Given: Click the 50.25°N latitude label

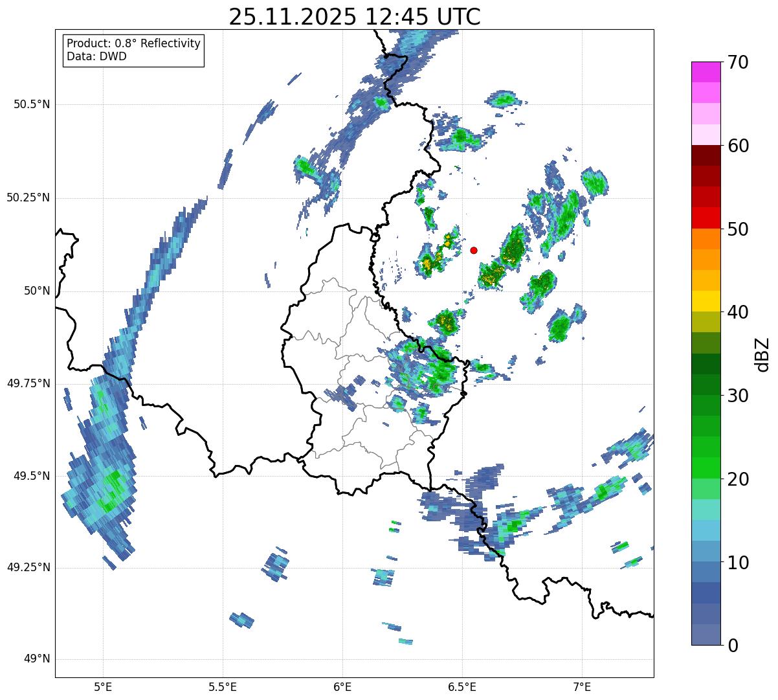Looking at the screenshot, I should click(x=28, y=198).
